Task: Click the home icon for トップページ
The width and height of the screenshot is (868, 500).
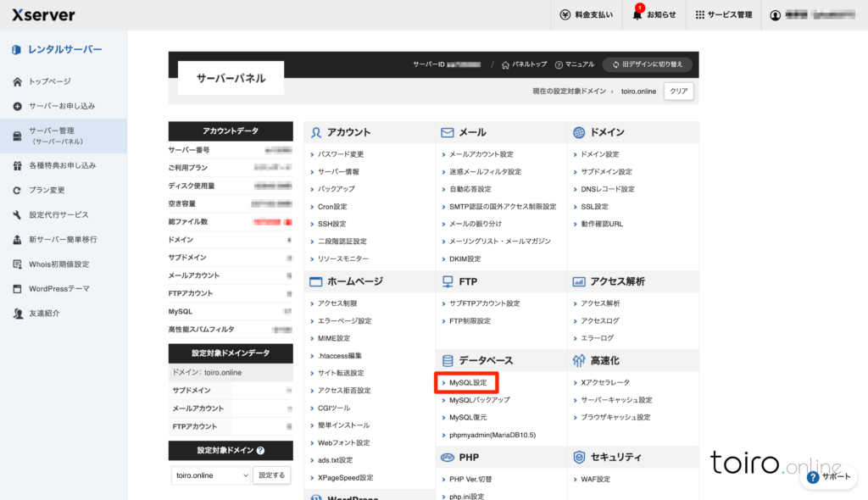Action: (x=18, y=81)
